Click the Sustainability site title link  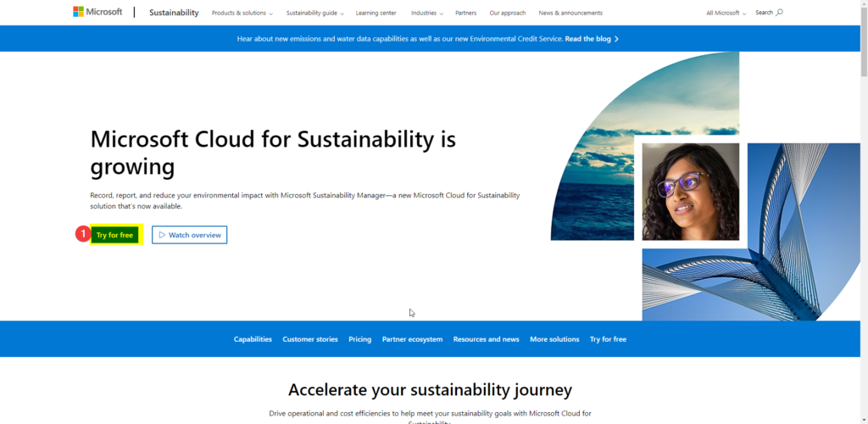pyautogui.click(x=174, y=13)
